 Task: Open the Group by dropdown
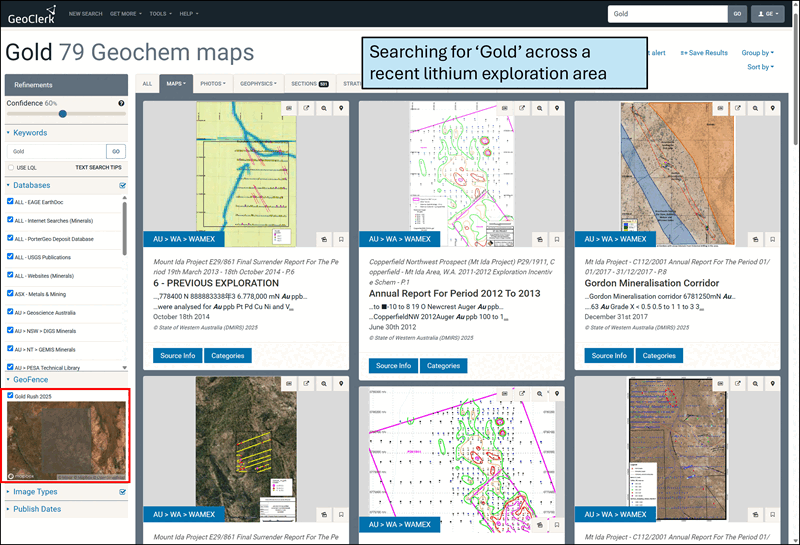pyautogui.click(x=757, y=53)
